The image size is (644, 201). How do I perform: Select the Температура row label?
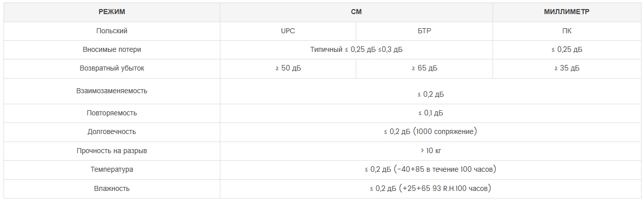pyautogui.click(x=112, y=170)
